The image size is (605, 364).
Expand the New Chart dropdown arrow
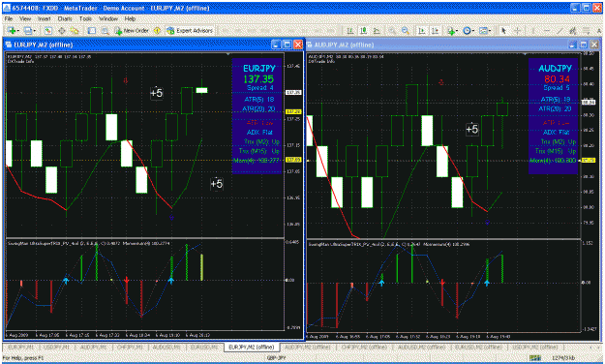click(18, 30)
